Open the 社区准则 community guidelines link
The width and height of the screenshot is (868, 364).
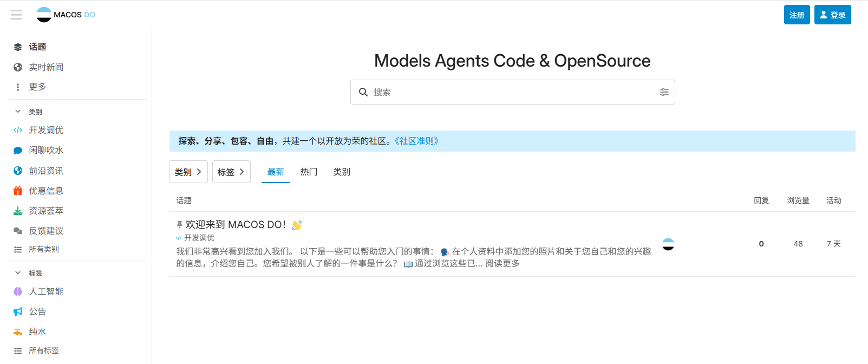pos(416,141)
